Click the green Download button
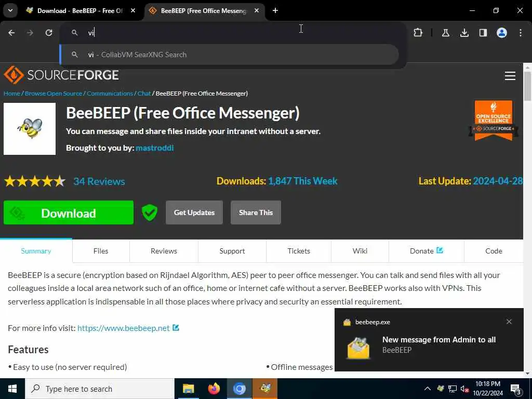The height and width of the screenshot is (399, 532). 69,212
